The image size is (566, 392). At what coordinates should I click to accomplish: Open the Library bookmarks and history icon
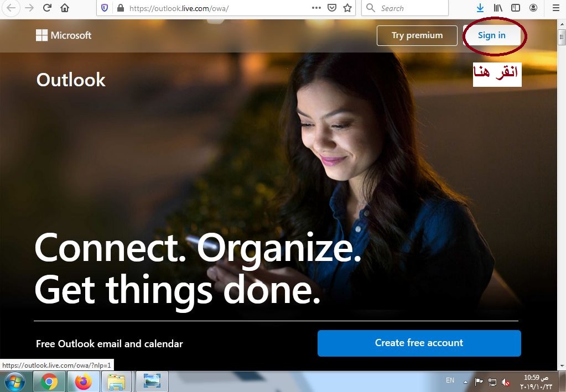click(498, 8)
